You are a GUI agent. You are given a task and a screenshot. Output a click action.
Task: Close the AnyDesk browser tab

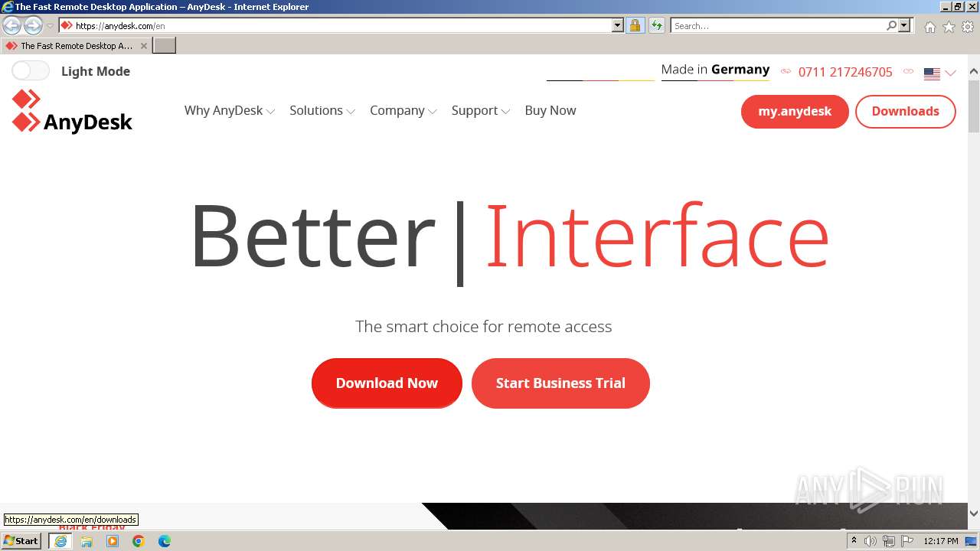coord(143,46)
